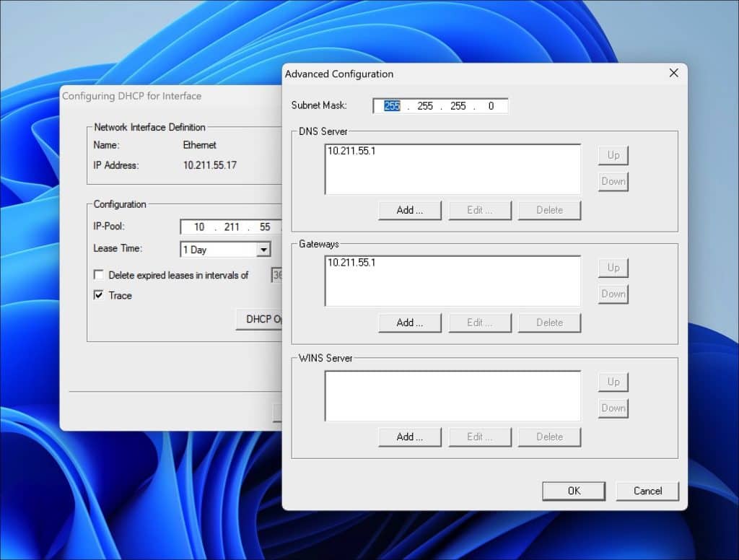Click Down button in Gateways group
Screen dimensions: 739x560
coord(613,294)
